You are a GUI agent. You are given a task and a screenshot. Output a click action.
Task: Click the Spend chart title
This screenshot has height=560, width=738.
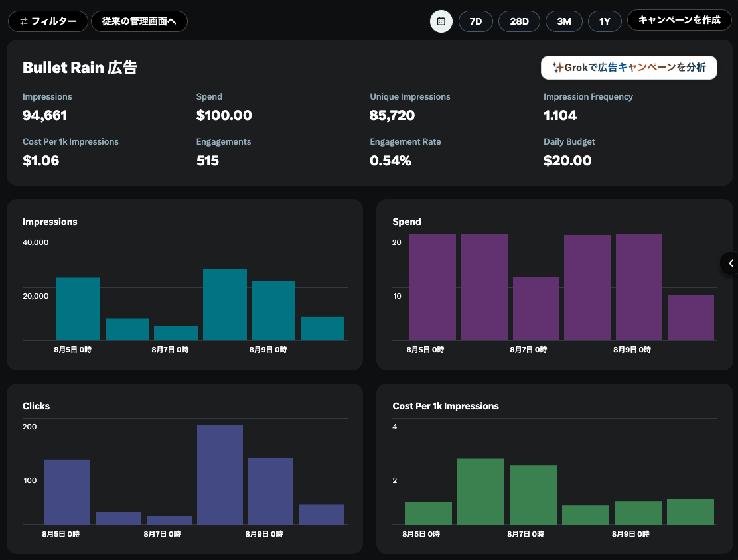pyautogui.click(x=407, y=222)
